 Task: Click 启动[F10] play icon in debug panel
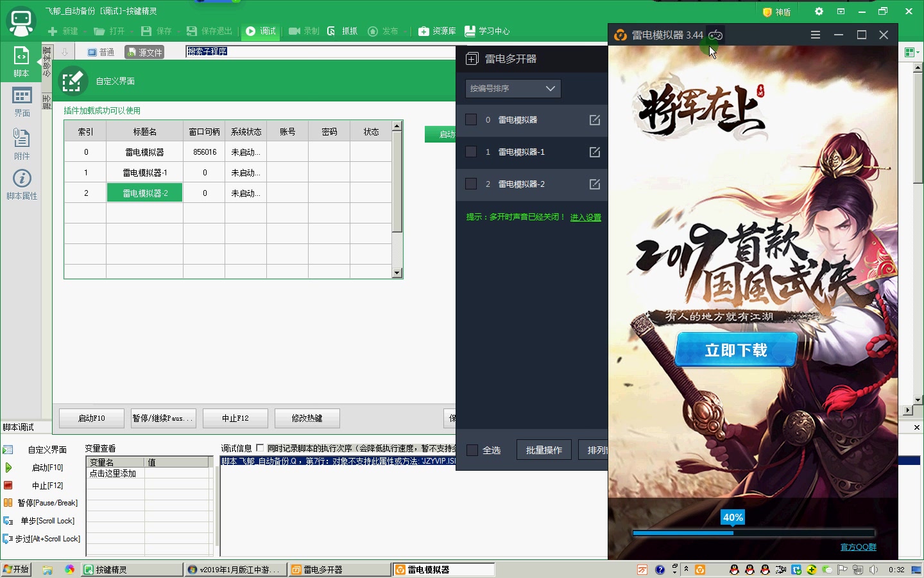coord(8,468)
